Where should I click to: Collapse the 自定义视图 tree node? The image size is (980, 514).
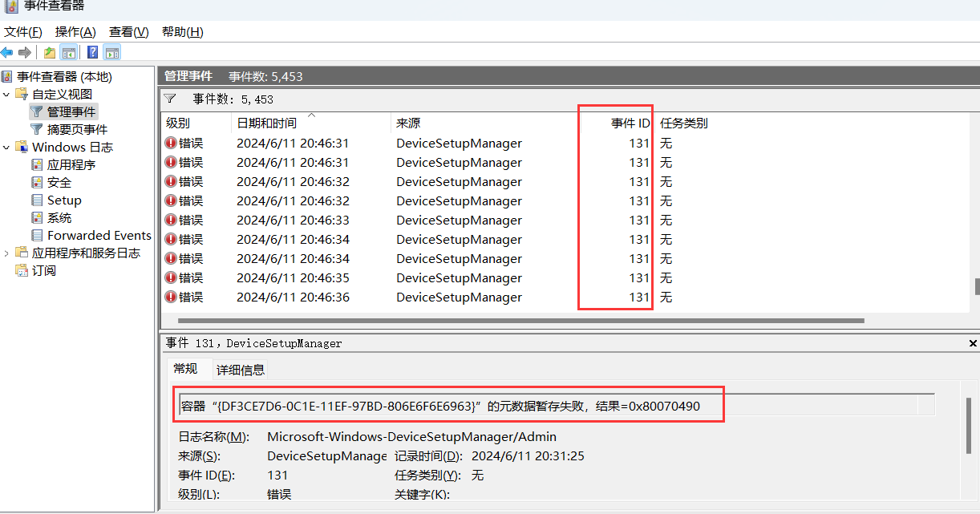(6, 94)
